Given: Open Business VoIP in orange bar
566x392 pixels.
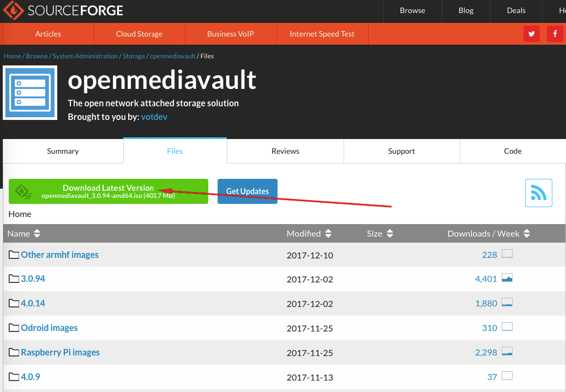Looking at the screenshot, I should [x=230, y=34].
